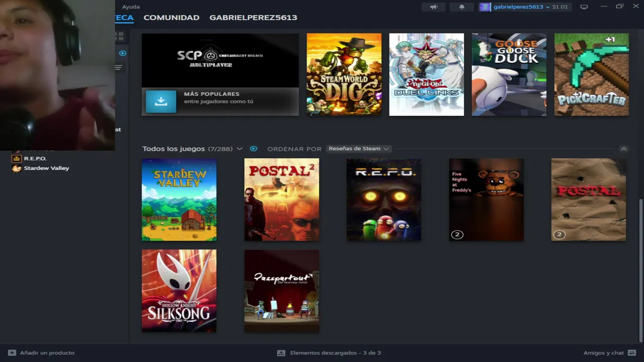Toggle ready-to-play filter in sidebar
644x362 pixels.
pyautogui.click(x=122, y=53)
